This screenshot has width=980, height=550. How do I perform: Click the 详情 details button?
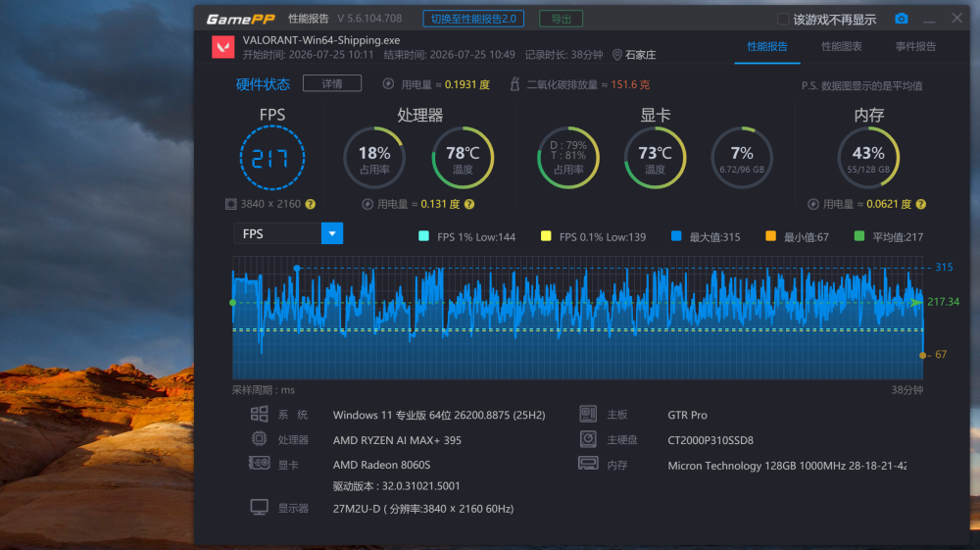tap(332, 83)
